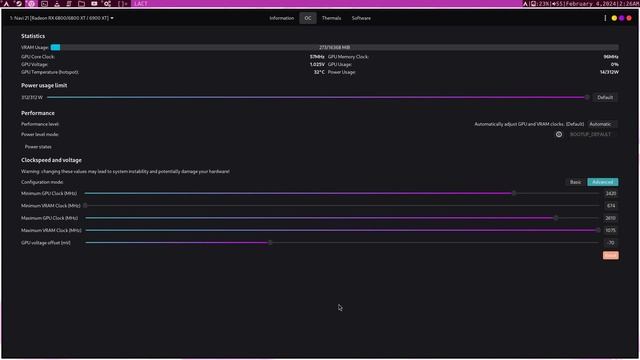Click the Maximum VRAM Clock slider
Screen dimensions: 640x360
tap(342, 230)
